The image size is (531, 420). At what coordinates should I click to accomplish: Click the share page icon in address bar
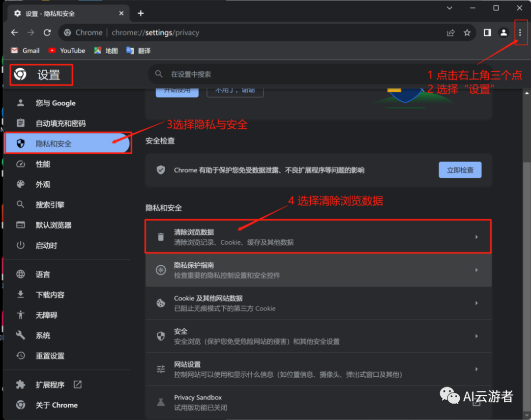point(450,32)
